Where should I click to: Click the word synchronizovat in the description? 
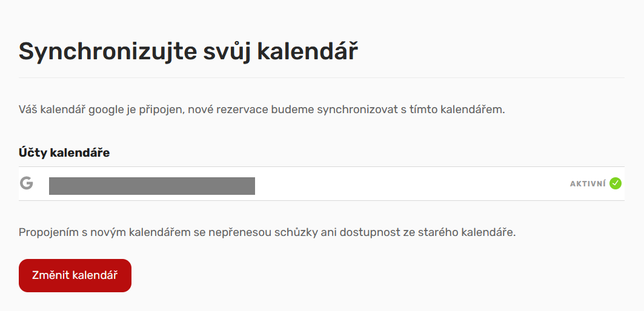tap(357, 110)
